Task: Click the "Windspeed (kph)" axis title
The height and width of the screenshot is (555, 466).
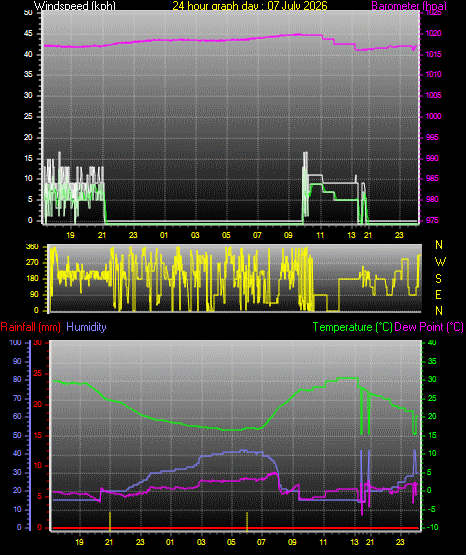Action: coord(75,6)
